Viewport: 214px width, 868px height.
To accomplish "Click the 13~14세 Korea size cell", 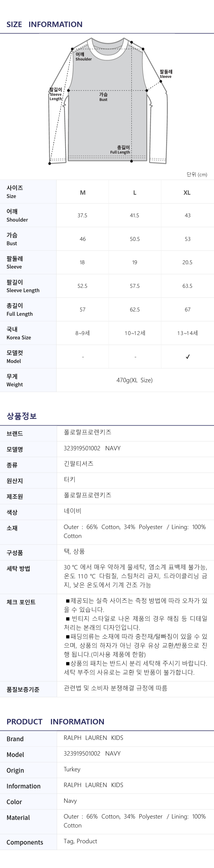I will [188, 333].
